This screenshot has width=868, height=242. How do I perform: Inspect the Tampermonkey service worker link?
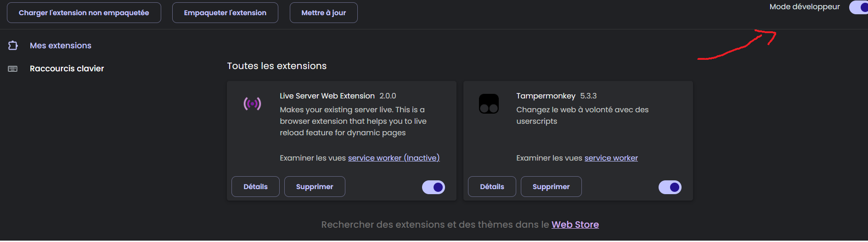(x=611, y=158)
